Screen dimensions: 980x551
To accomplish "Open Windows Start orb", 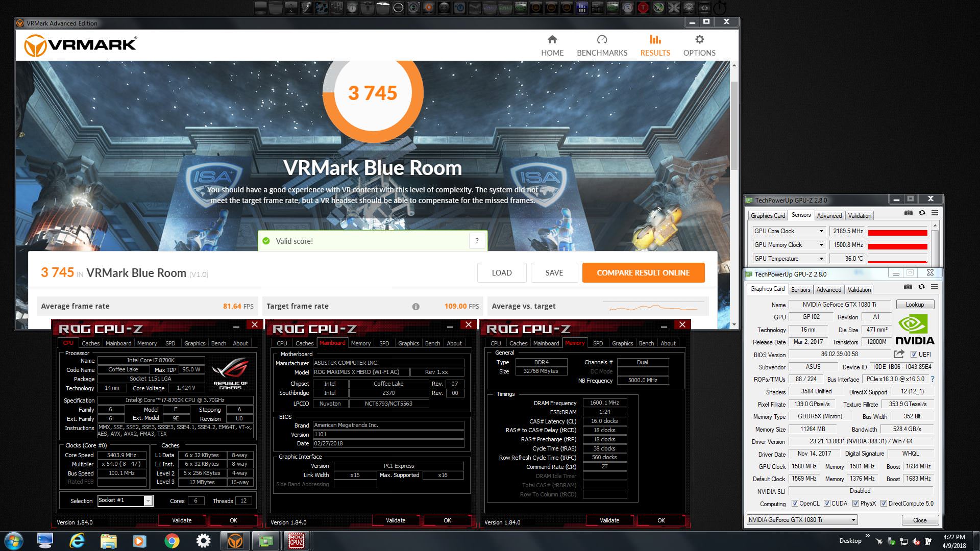I will pos(14,541).
